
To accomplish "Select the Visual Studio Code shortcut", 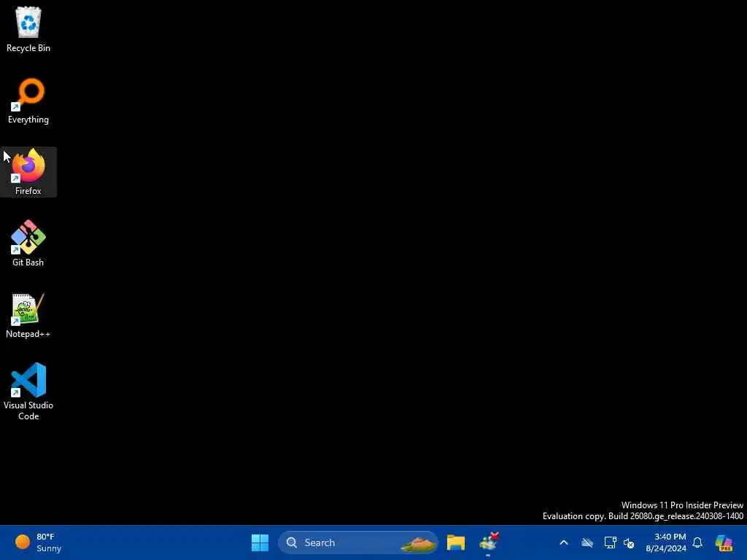I will 28,392.
